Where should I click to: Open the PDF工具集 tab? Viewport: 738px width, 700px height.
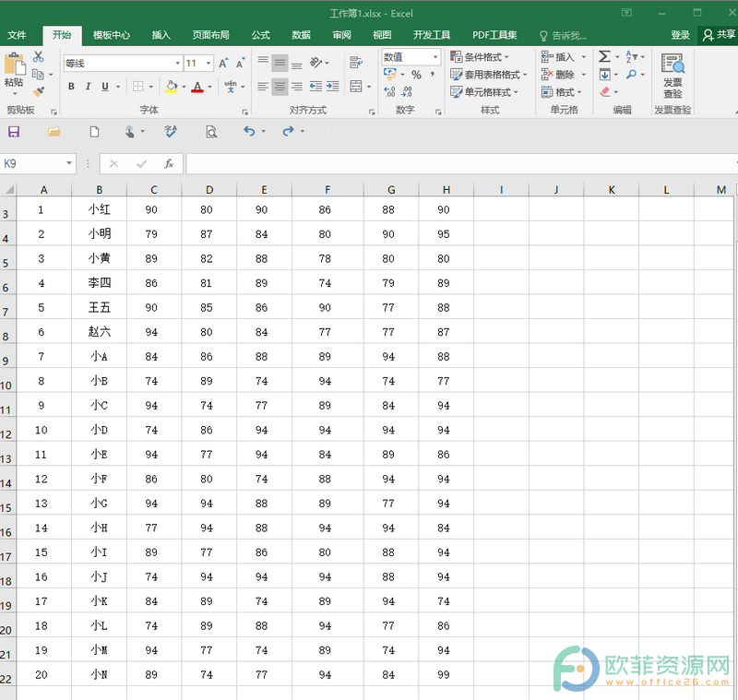pos(494,35)
